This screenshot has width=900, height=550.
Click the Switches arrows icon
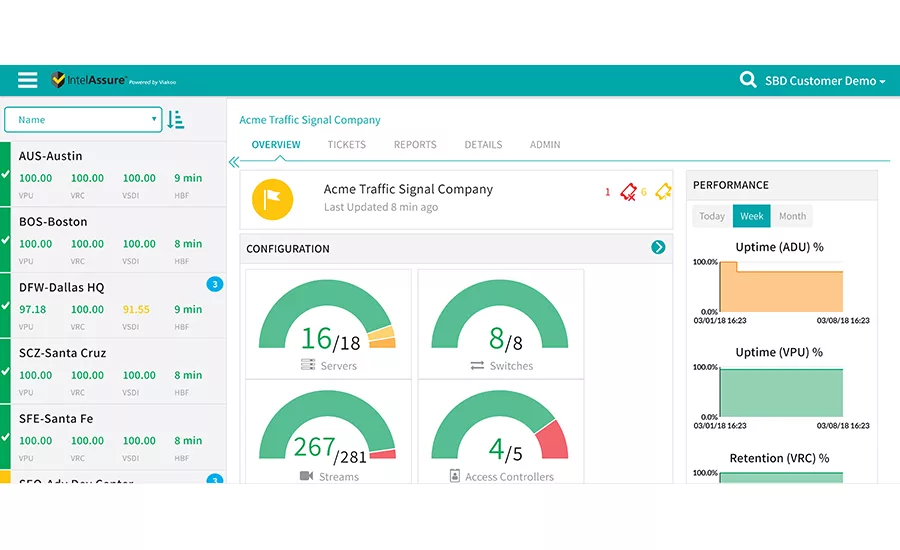coord(477,365)
